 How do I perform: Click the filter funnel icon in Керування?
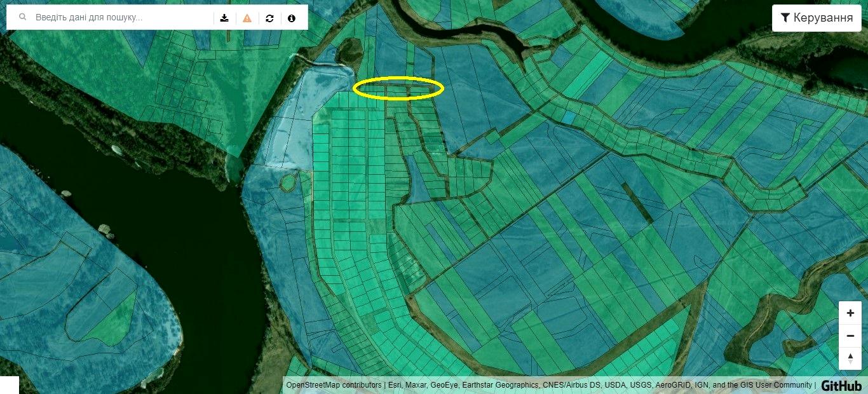click(x=785, y=18)
